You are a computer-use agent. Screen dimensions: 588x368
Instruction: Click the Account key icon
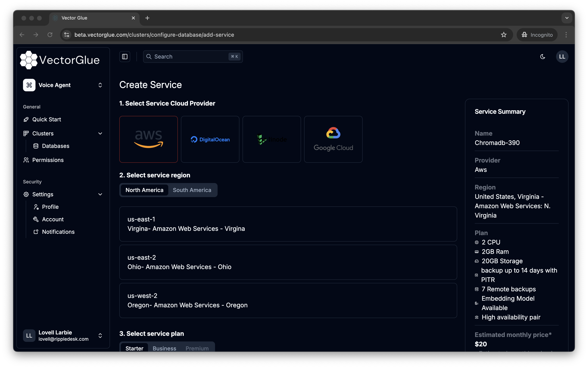[x=36, y=219]
